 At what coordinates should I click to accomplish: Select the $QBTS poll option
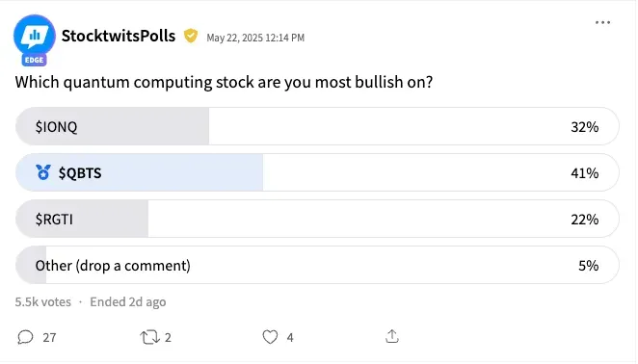click(x=317, y=172)
